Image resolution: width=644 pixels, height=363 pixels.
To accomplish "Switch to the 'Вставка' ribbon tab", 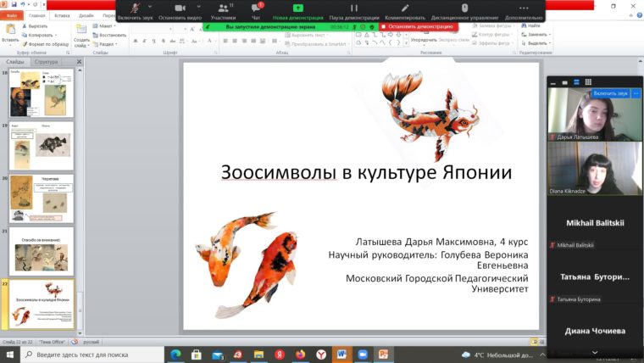I will click(62, 15).
